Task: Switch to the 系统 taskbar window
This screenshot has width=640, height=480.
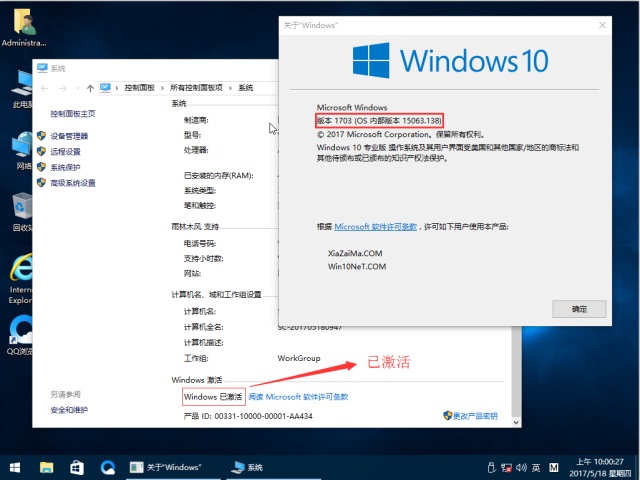Action: [x=247, y=467]
